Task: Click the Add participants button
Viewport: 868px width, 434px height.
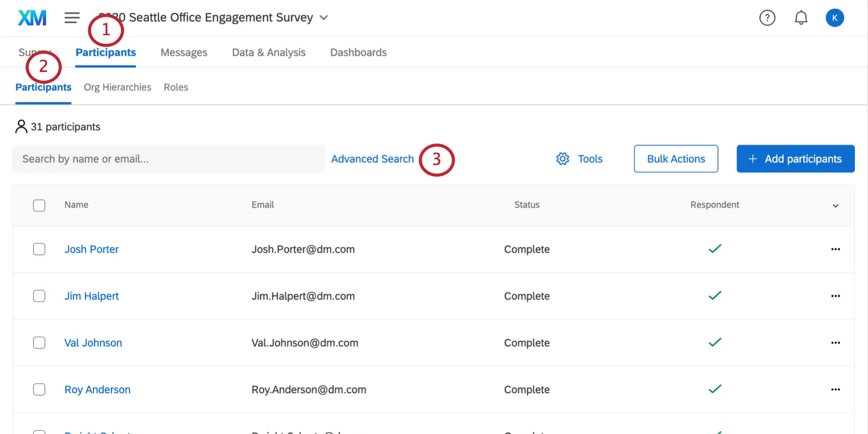Action: (x=795, y=159)
